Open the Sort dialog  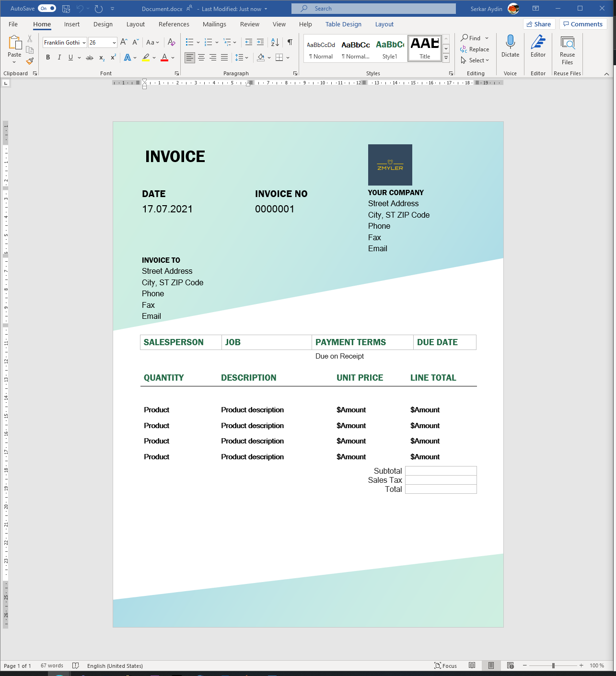pyautogui.click(x=275, y=42)
